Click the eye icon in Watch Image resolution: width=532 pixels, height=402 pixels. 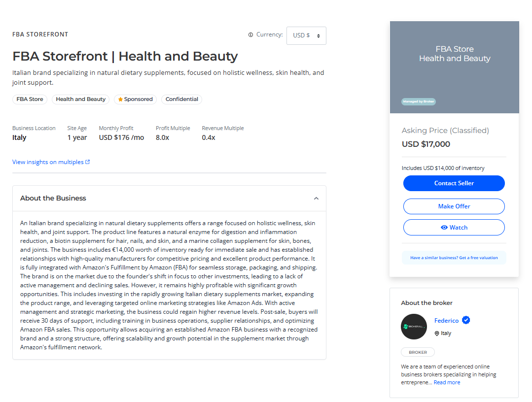click(x=444, y=228)
